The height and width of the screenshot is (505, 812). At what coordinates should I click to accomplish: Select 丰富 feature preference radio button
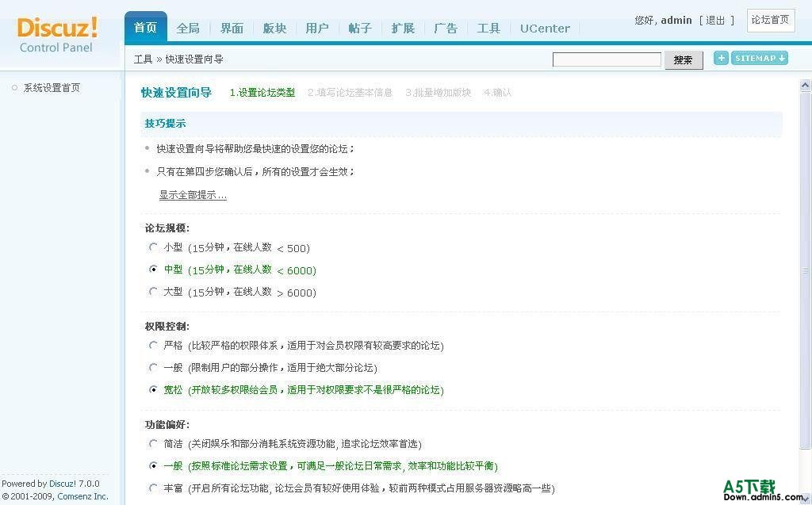[154, 488]
